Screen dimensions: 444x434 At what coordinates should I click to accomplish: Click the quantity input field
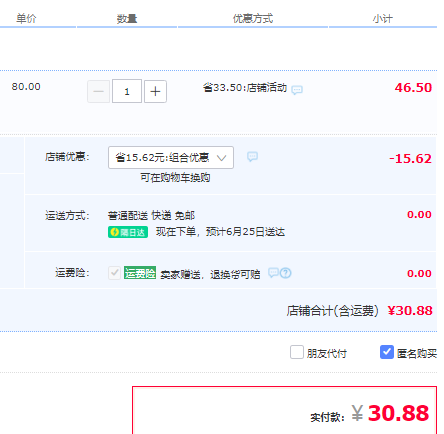pos(127,91)
